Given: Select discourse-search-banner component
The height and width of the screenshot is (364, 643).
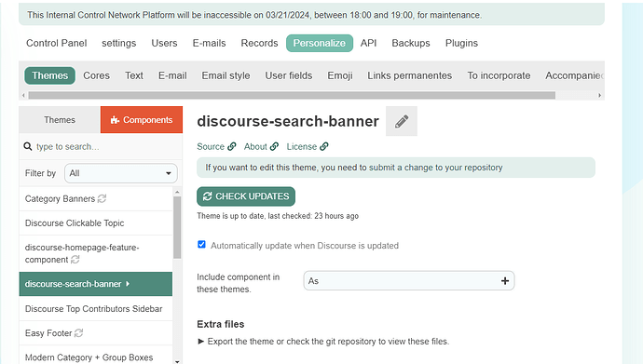Looking at the screenshot, I should click(96, 284).
